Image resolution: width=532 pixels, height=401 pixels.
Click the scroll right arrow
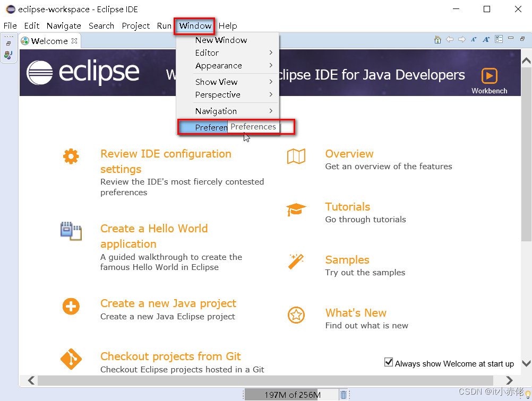[x=509, y=380]
